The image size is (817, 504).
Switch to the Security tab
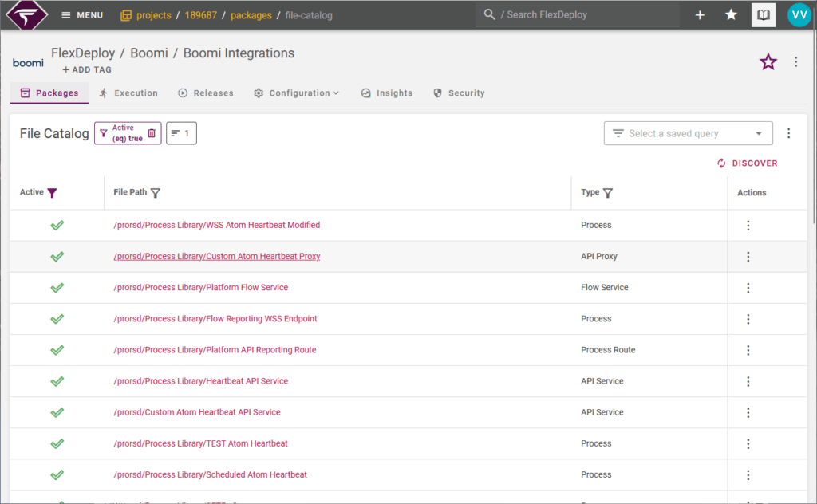459,93
